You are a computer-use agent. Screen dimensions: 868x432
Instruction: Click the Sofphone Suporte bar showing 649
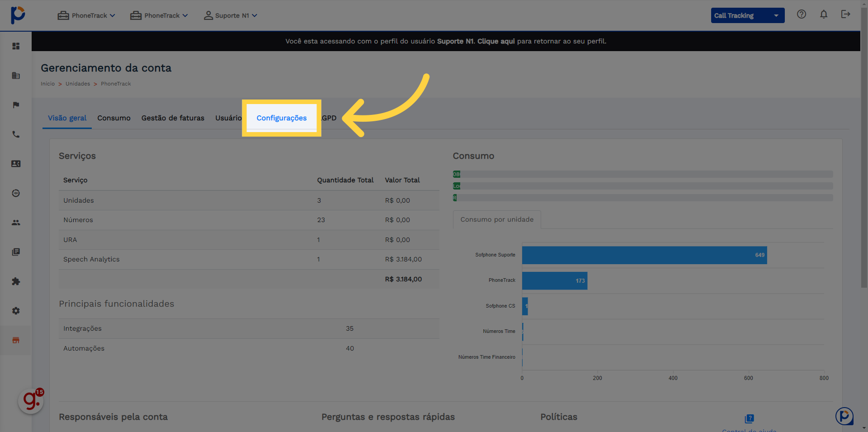[644, 255]
